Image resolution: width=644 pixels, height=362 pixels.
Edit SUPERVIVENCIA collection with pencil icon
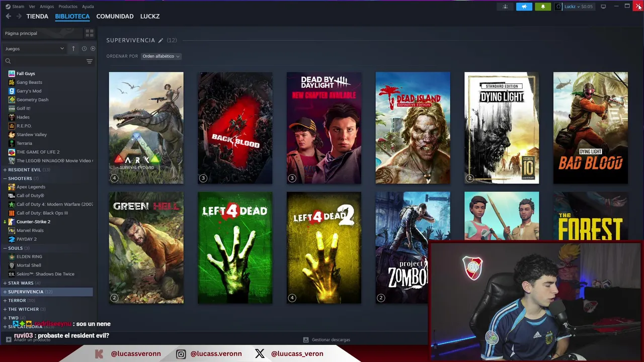(160, 40)
